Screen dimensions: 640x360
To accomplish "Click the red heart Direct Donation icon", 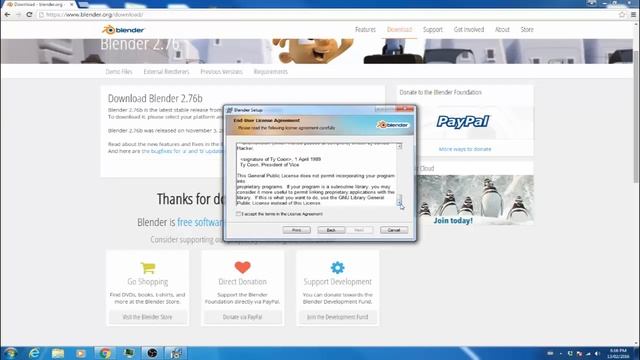I will 242,267.
